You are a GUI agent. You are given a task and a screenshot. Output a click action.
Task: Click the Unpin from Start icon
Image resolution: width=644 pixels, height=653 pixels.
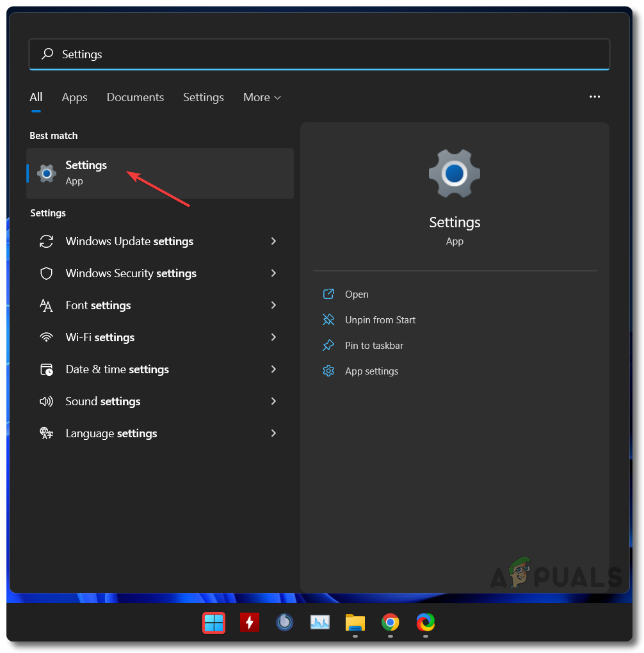coord(328,320)
